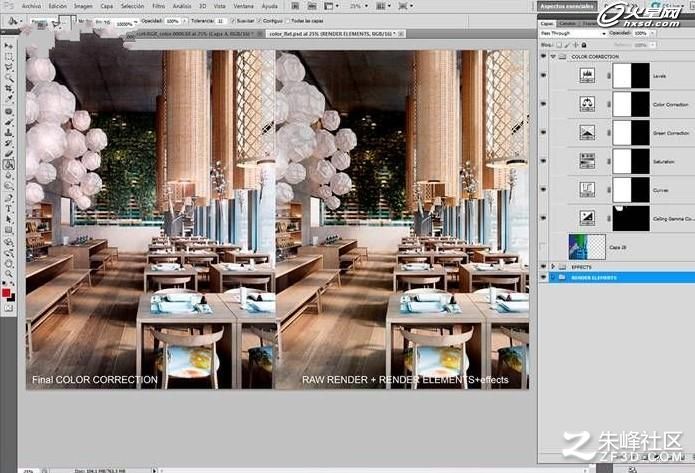Select the Shape tool
695x473 pixels.
pyautogui.click(x=8, y=230)
